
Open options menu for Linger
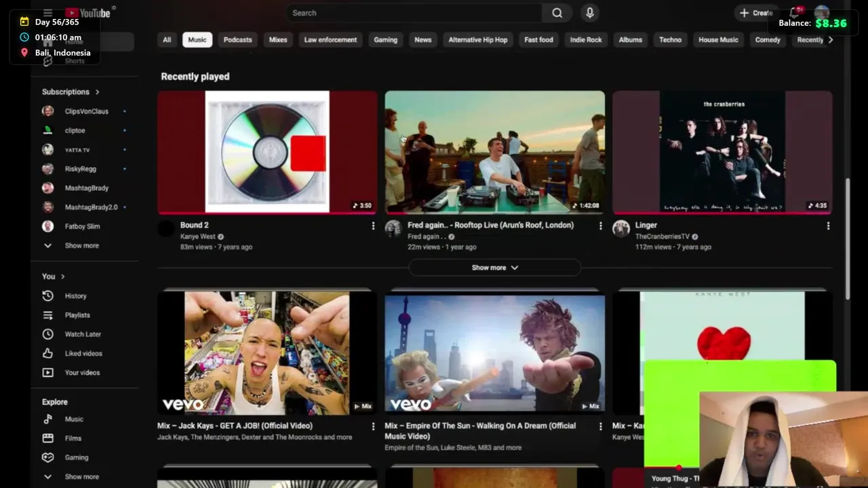(828, 226)
